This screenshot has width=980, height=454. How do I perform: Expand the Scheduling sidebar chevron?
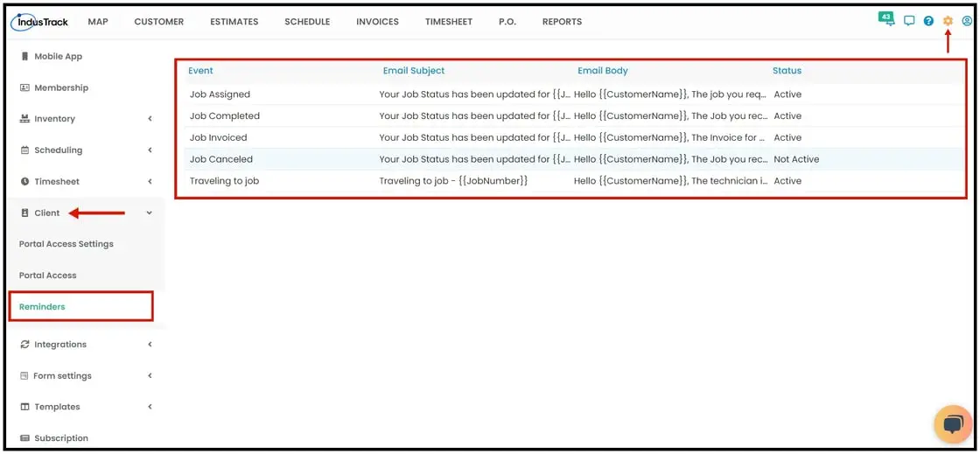pyautogui.click(x=150, y=150)
